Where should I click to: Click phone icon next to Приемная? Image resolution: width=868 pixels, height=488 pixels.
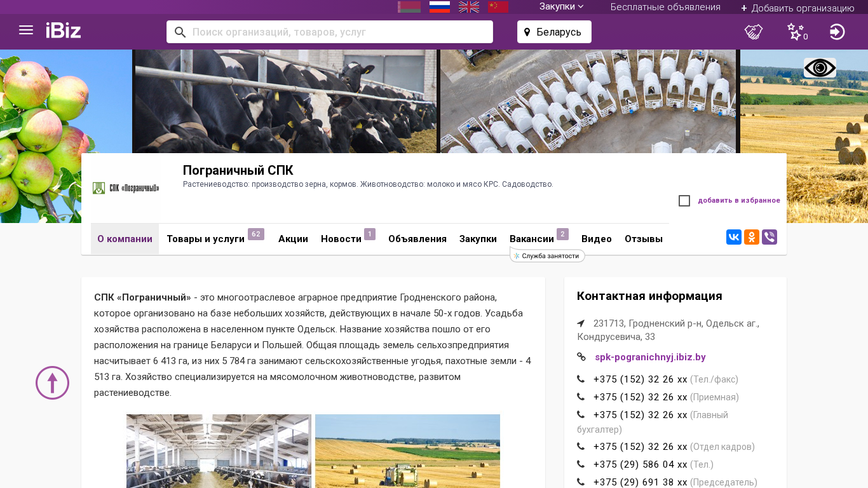click(581, 397)
